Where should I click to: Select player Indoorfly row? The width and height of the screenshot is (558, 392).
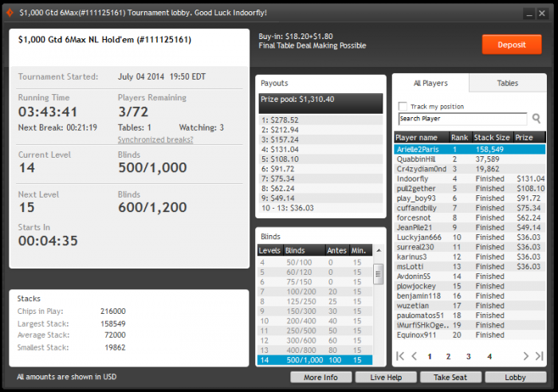(x=470, y=178)
